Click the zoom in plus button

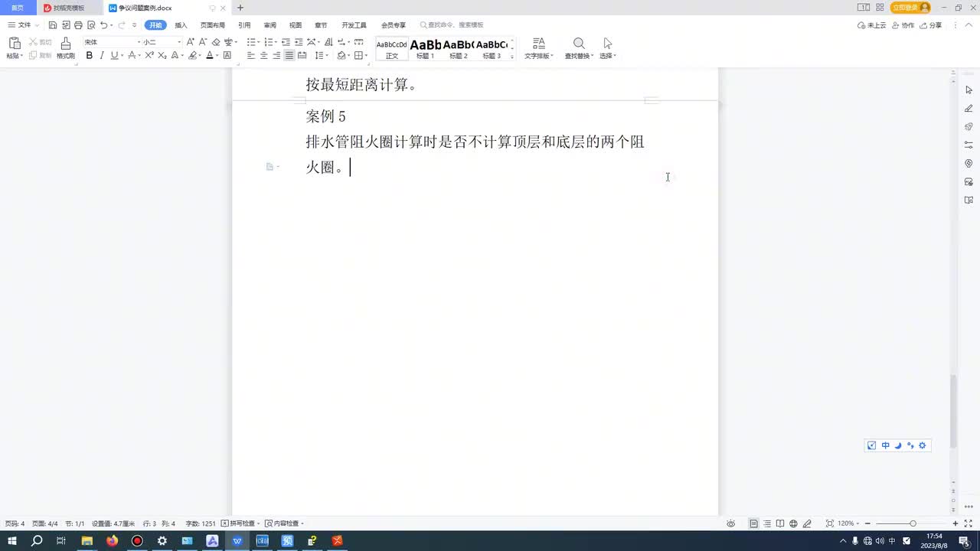tap(955, 523)
